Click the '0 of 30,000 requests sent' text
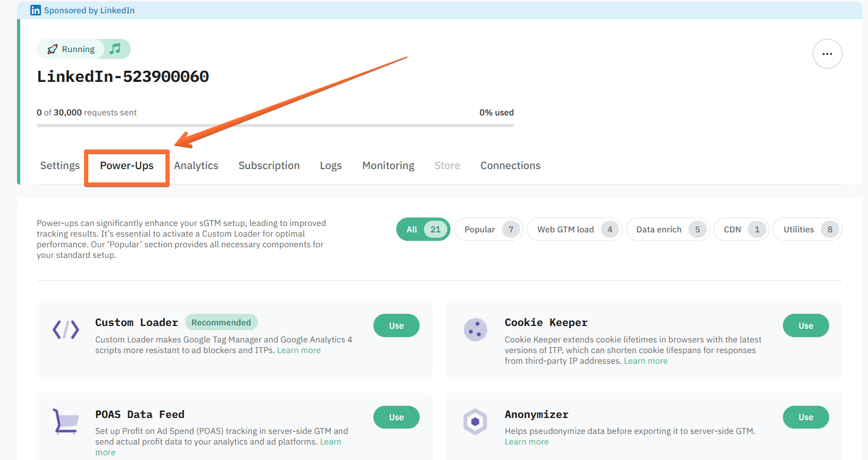This screenshot has width=868, height=460. pos(87,113)
